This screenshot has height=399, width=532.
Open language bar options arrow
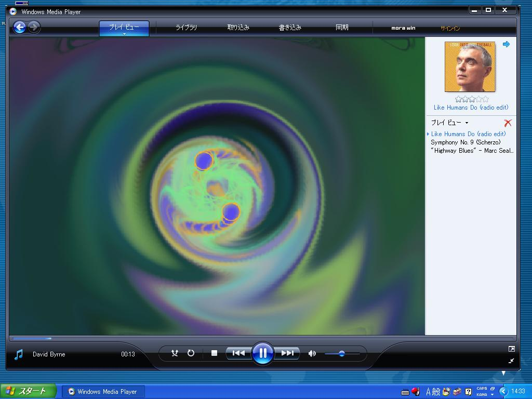pos(493,395)
